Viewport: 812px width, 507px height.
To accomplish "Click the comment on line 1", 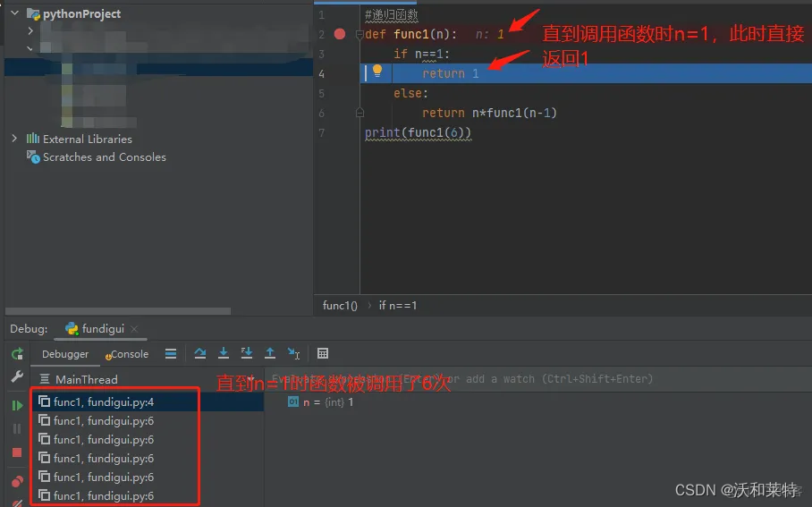I will click(x=391, y=15).
